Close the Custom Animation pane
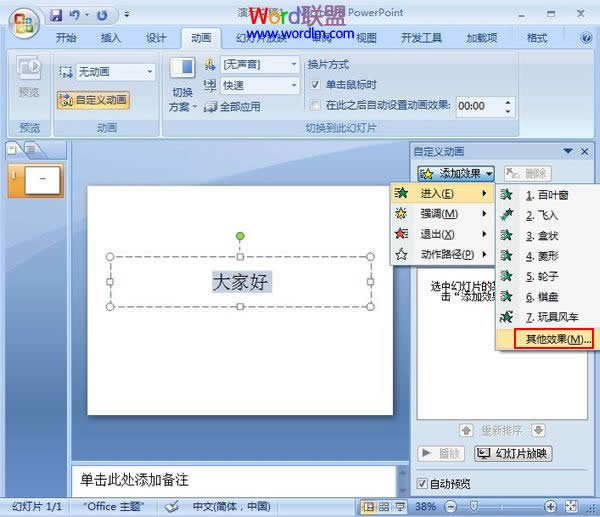This screenshot has height=517, width=600. pos(585,152)
